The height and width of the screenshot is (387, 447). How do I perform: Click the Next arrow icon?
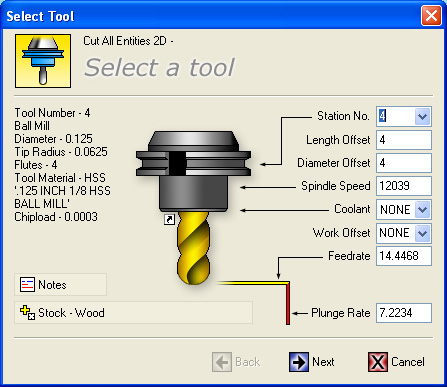299,362
